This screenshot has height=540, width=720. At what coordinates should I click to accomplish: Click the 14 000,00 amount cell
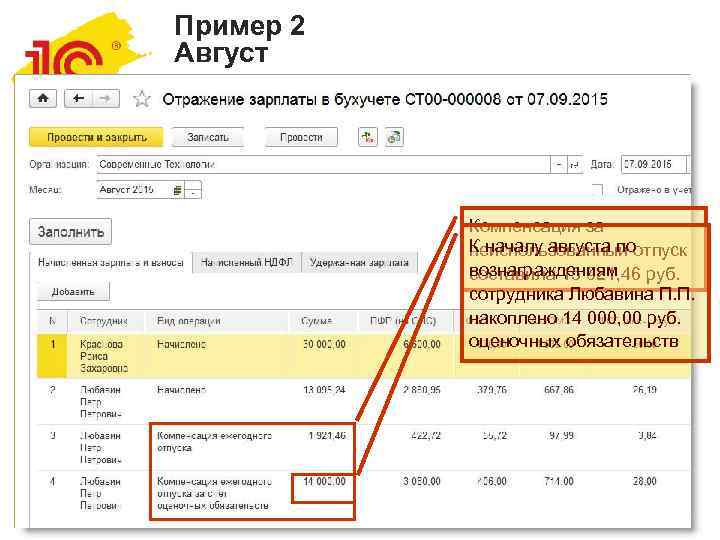click(x=324, y=481)
